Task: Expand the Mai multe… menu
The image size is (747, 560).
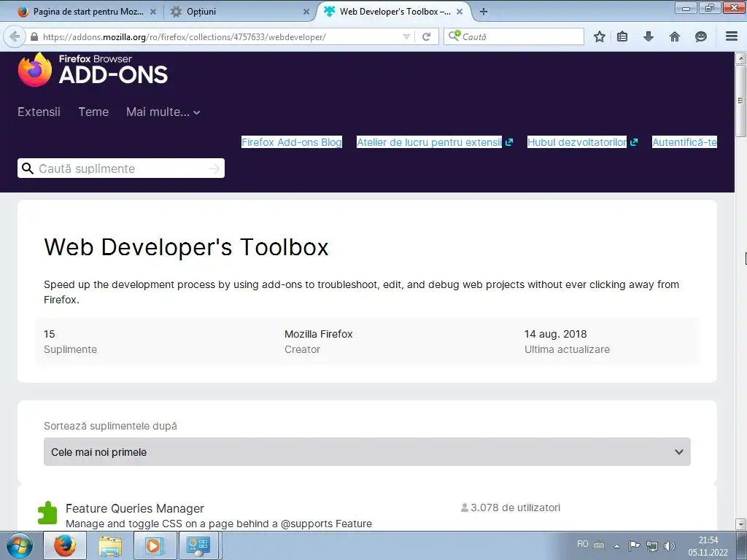Action: pos(163,112)
